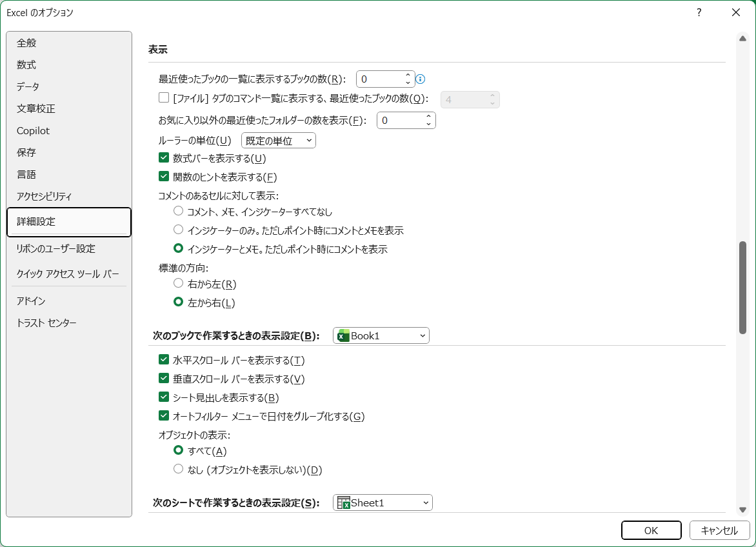Choose なし for オブジェクトの表示
This screenshot has height=547, width=756.
coord(178,470)
